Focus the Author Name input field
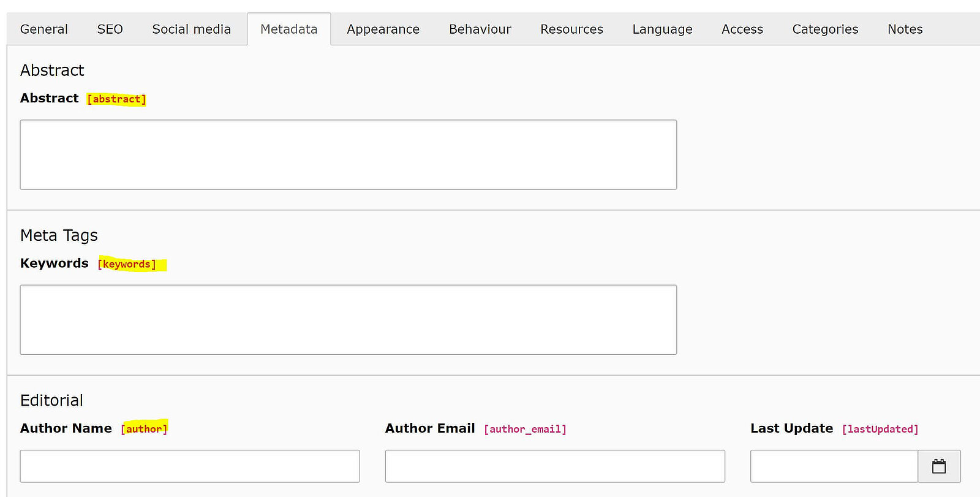 point(190,466)
